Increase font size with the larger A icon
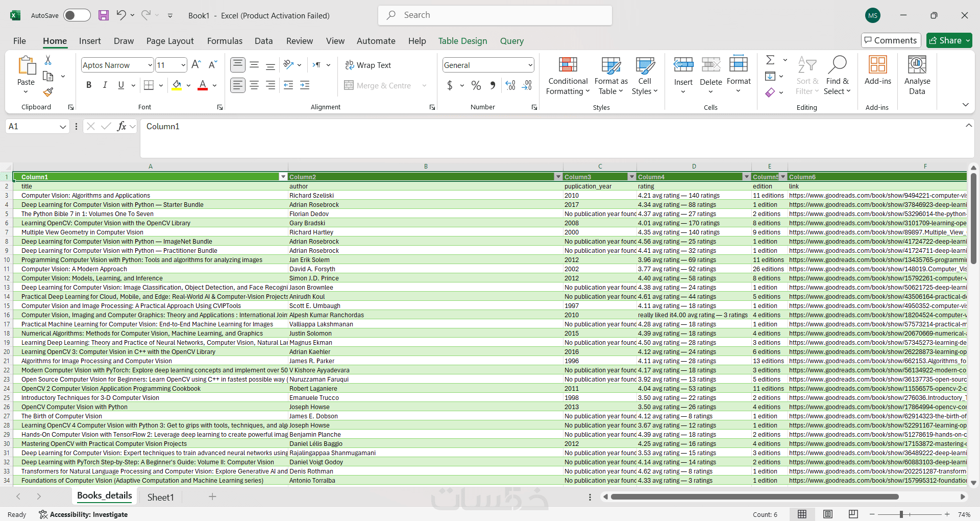This screenshot has width=980, height=521. click(x=196, y=64)
